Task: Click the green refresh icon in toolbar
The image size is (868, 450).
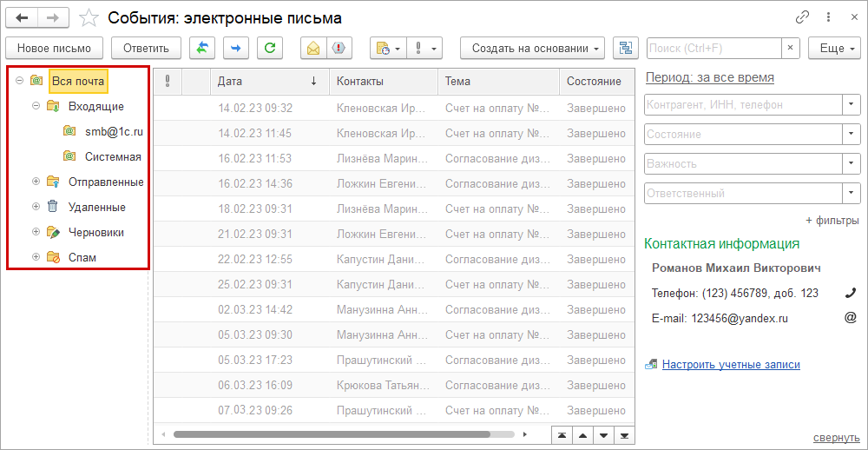Action: 270,49
